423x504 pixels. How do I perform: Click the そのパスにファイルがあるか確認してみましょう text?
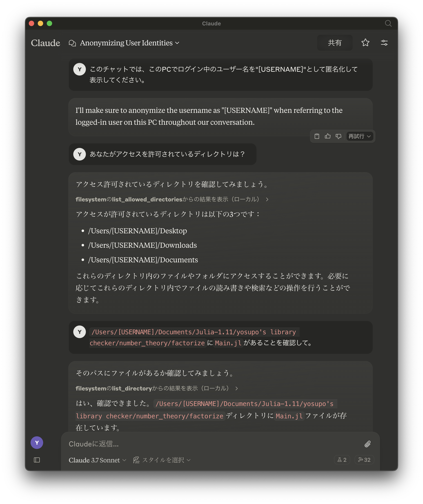(155, 373)
